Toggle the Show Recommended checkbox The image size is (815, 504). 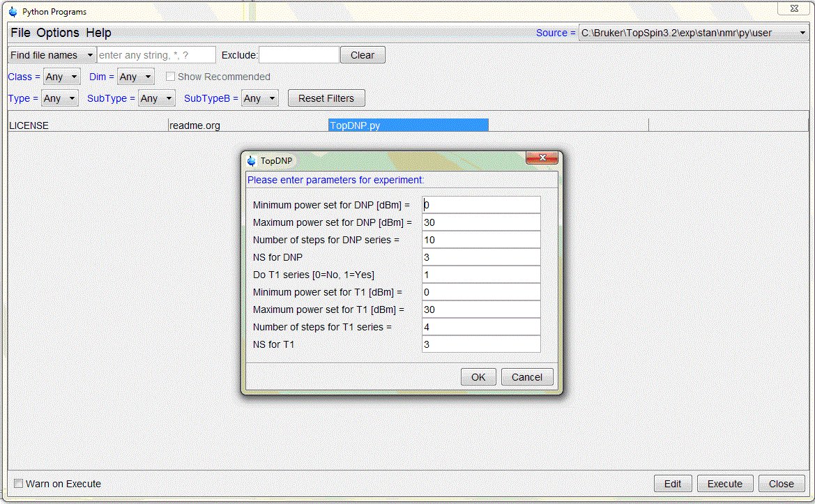coord(170,77)
